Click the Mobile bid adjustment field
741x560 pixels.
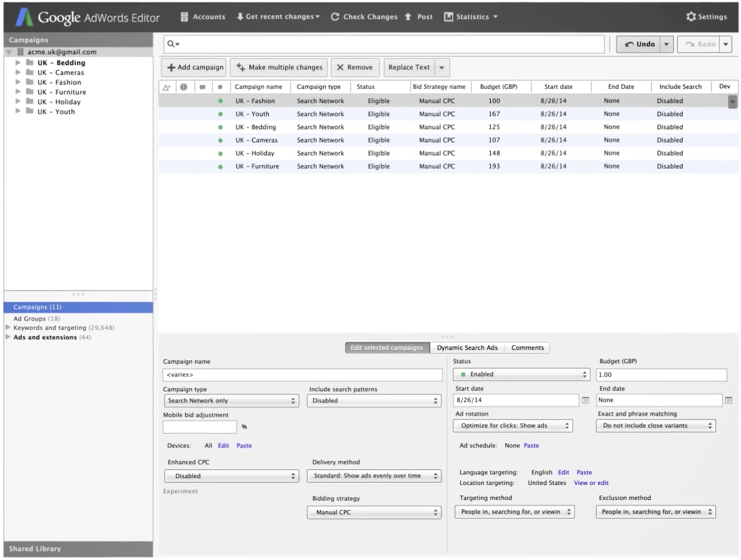199,427
